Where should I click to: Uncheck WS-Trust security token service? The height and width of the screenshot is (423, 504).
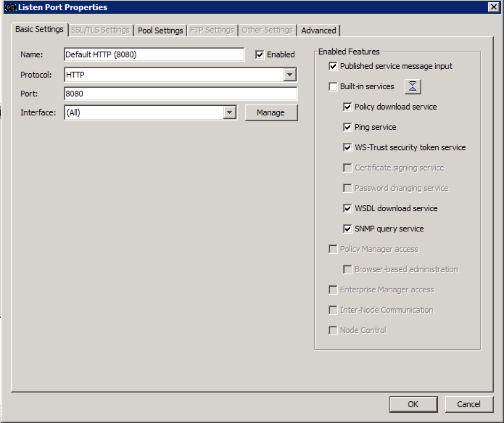click(x=347, y=147)
